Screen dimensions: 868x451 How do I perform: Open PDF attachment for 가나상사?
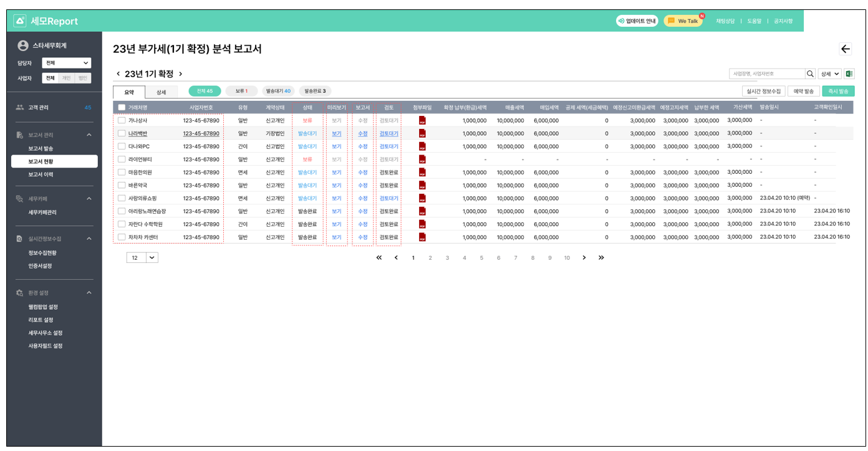tap(422, 120)
